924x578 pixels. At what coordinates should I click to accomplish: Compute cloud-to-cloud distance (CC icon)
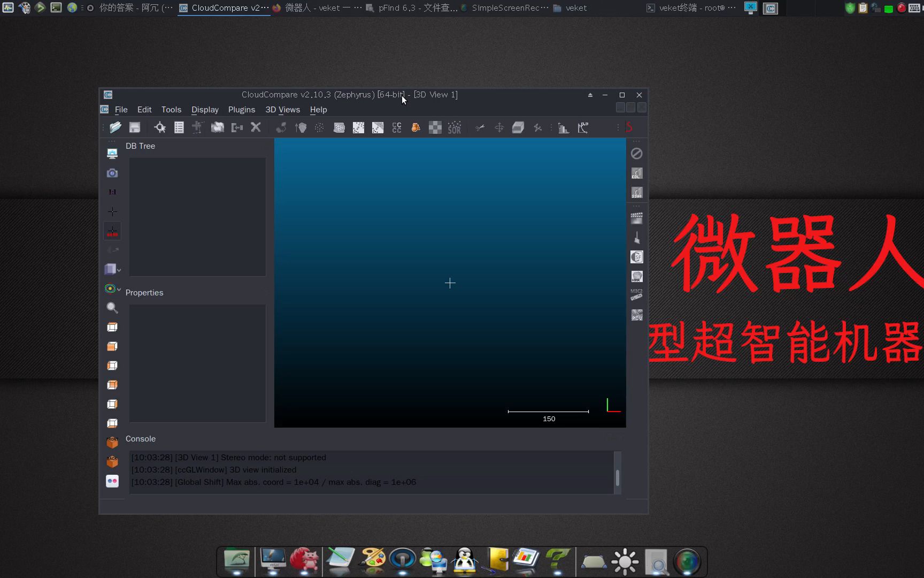tap(397, 127)
